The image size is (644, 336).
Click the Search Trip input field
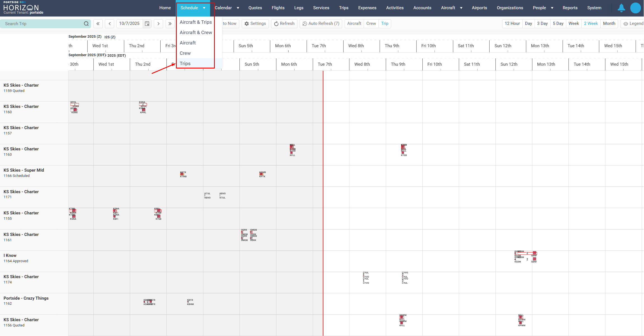tap(42, 24)
